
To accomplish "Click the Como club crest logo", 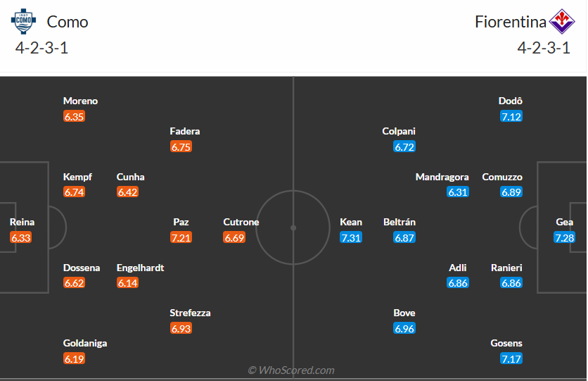I will 23,21.
